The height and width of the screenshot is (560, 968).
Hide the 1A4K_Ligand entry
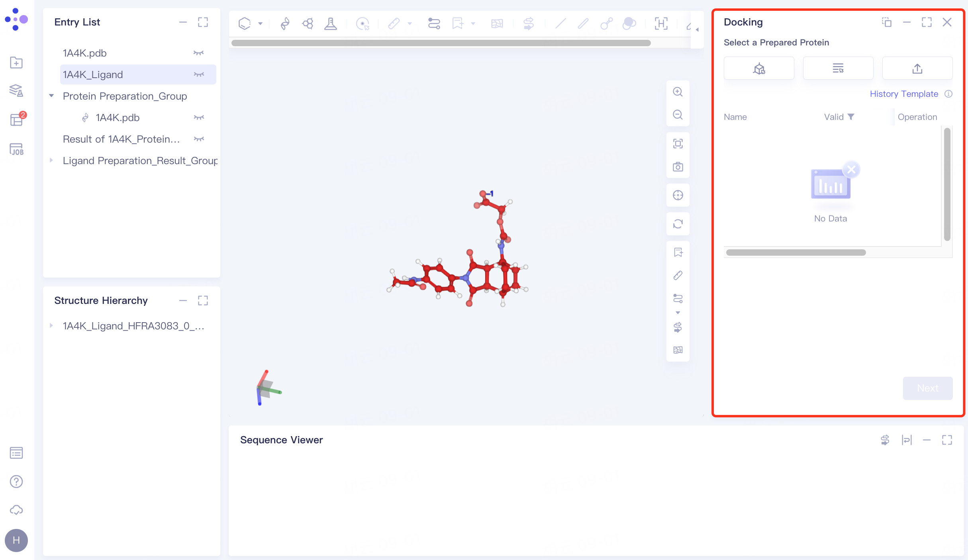pos(199,74)
